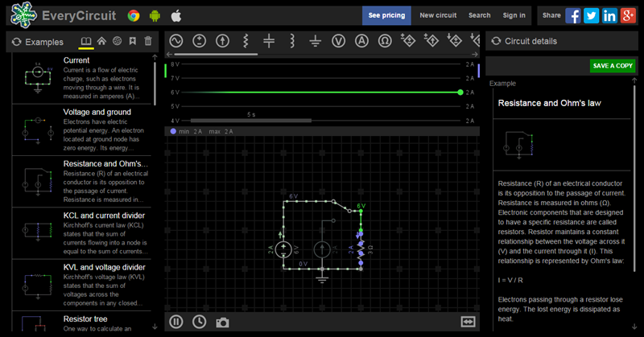
Task: Collapse the Circuit details panel header
Action: pyautogui.click(x=496, y=41)
